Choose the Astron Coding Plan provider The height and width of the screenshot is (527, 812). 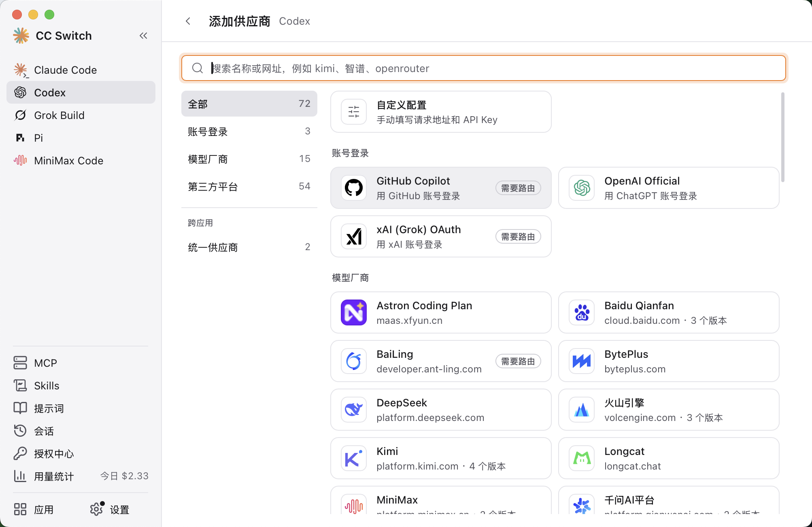(x=441, y=312)
